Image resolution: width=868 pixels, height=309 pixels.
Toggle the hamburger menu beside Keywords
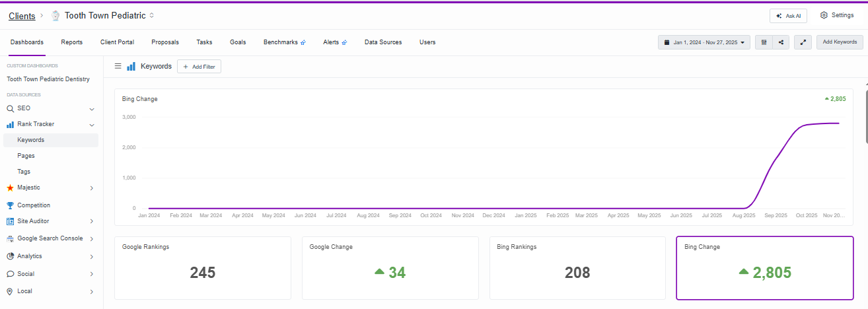(118, 66)
